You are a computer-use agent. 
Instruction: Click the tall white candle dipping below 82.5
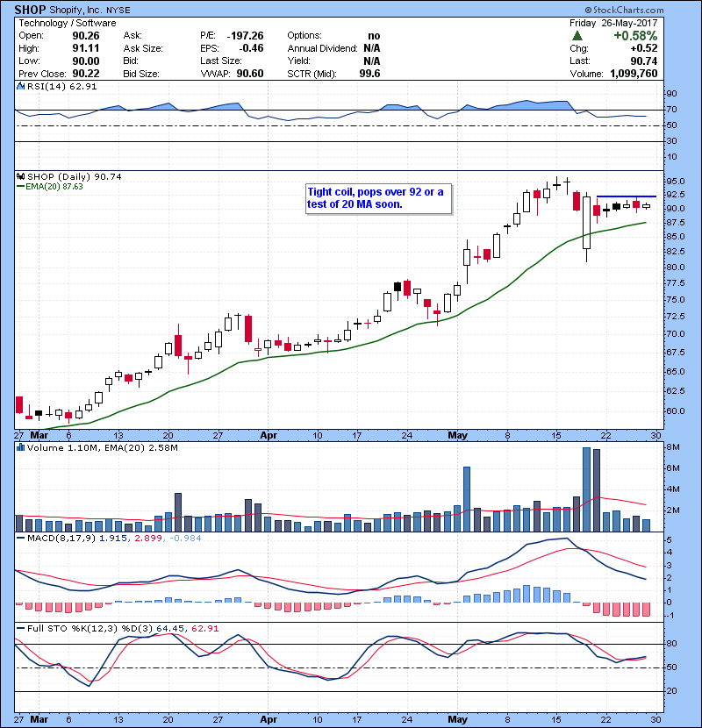587,227
